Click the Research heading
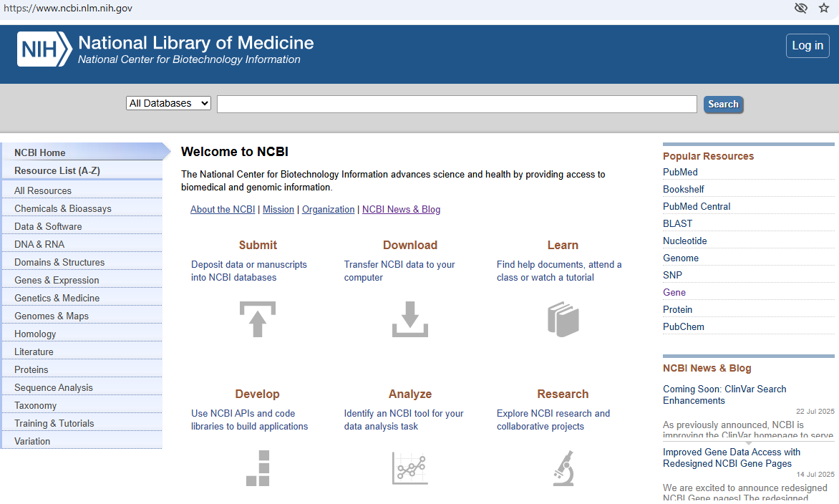Screen dimensions: 839x504 coord(563,394)
